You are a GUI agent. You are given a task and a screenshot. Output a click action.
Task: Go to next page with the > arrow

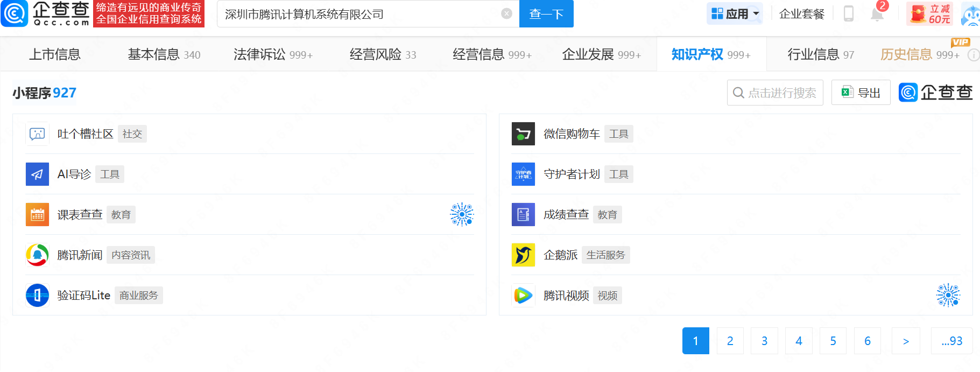coord(906,341)
